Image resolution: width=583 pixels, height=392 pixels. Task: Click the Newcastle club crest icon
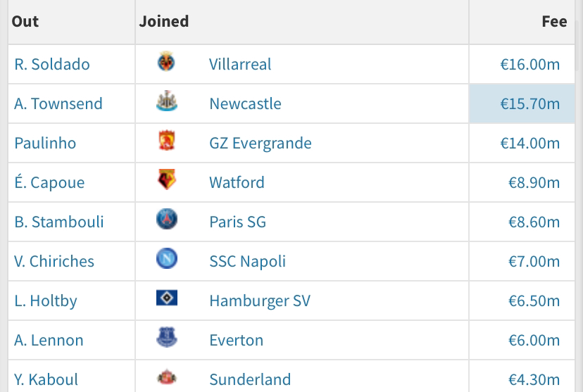tap(167, 101)
